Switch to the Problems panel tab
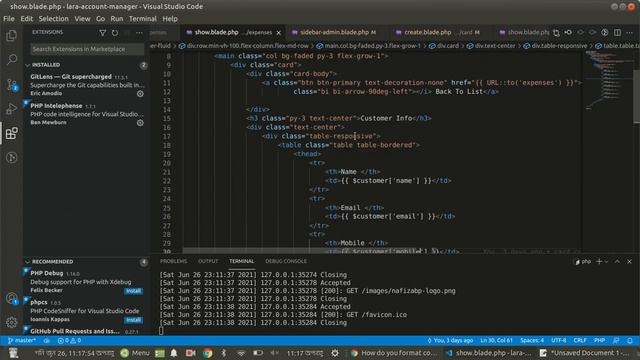This screenshot has height=360, width=640. point(173,261)
